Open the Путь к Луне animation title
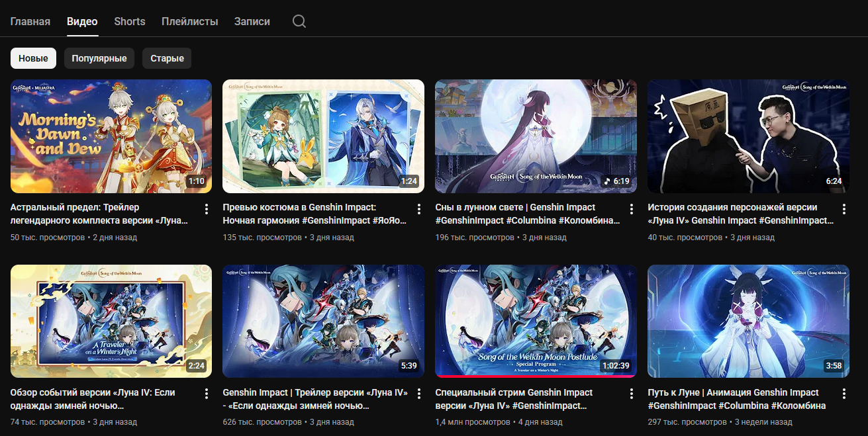Screen dimensions: 868x436 pos(737,399)
